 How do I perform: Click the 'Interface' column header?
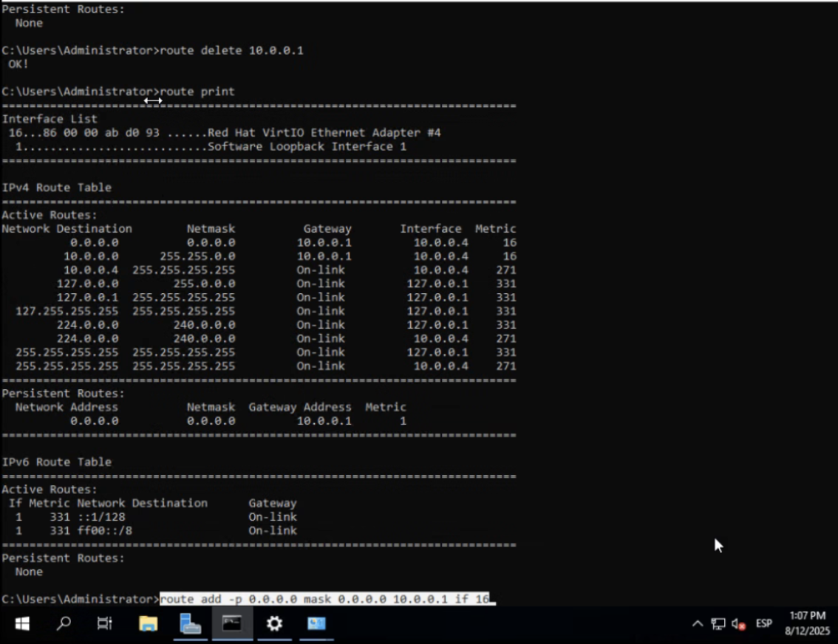(x=431, y=228)
